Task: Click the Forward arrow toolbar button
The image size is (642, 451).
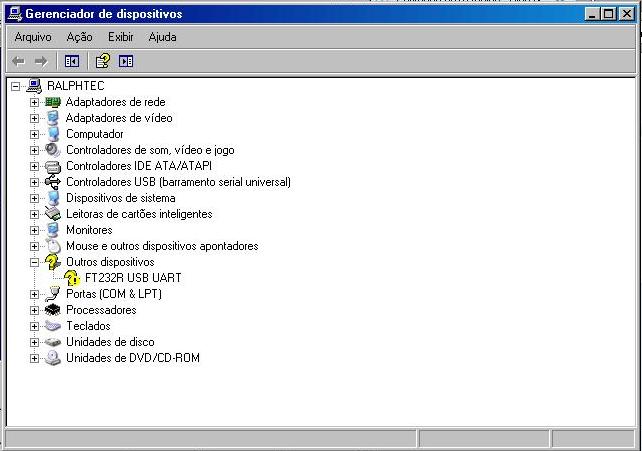Action: click(41, 61)
